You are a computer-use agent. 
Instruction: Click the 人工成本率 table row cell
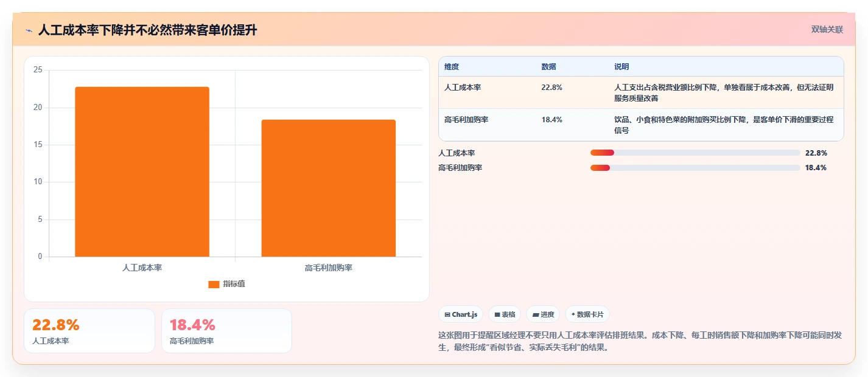tap(463, 88)
